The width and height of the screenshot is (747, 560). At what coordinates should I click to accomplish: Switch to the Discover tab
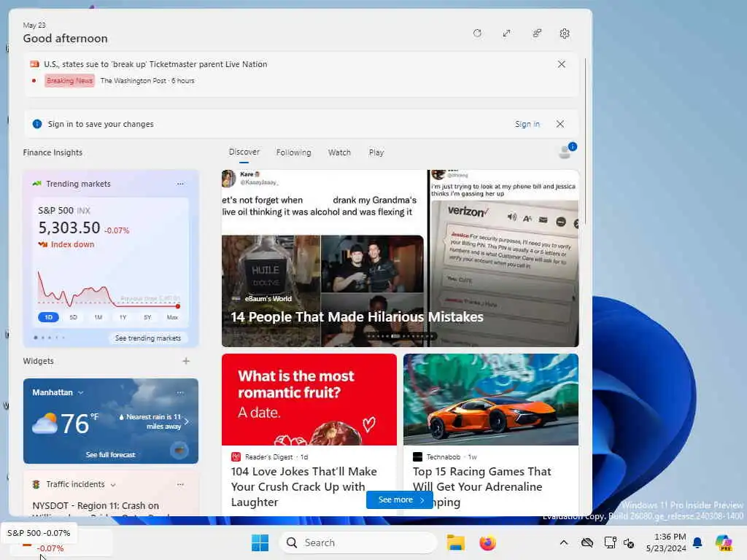[244, 152]
